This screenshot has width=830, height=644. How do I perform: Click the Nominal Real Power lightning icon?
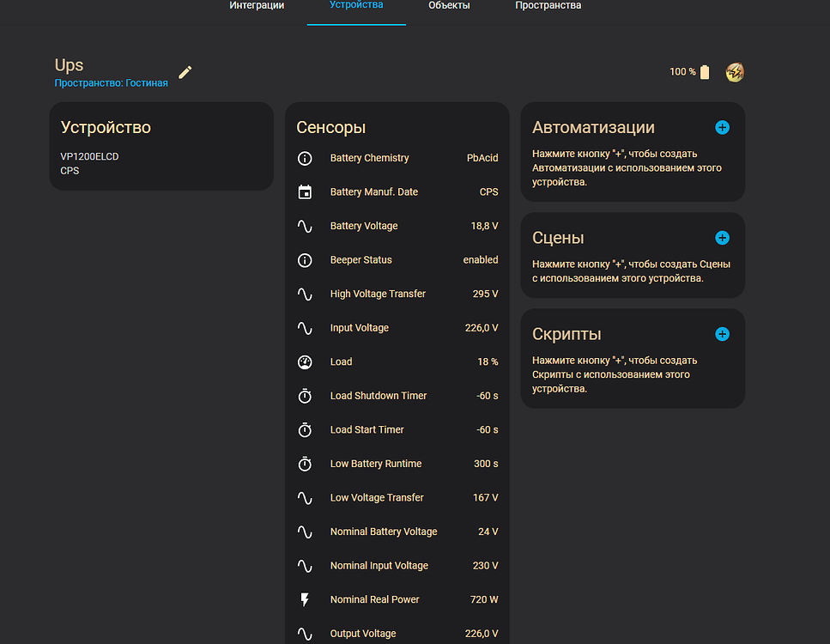(305, 599)
